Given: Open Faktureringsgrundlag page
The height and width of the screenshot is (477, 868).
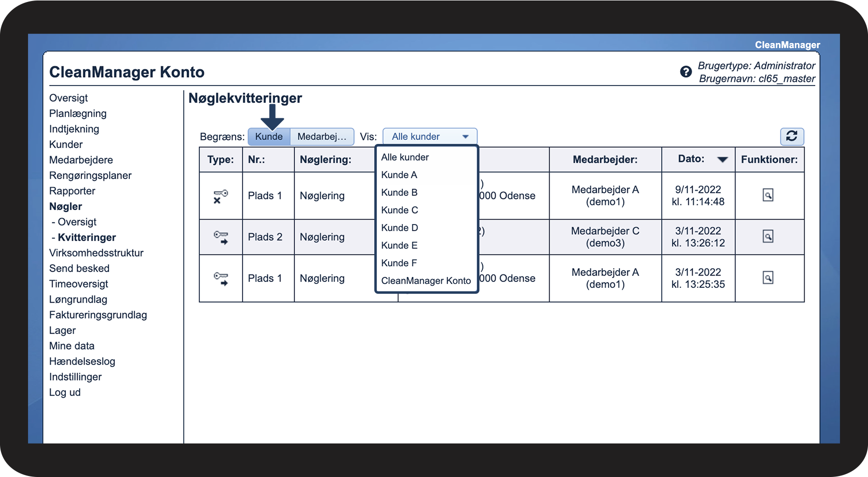Looking at the screenshot, I should click(98, 315).
